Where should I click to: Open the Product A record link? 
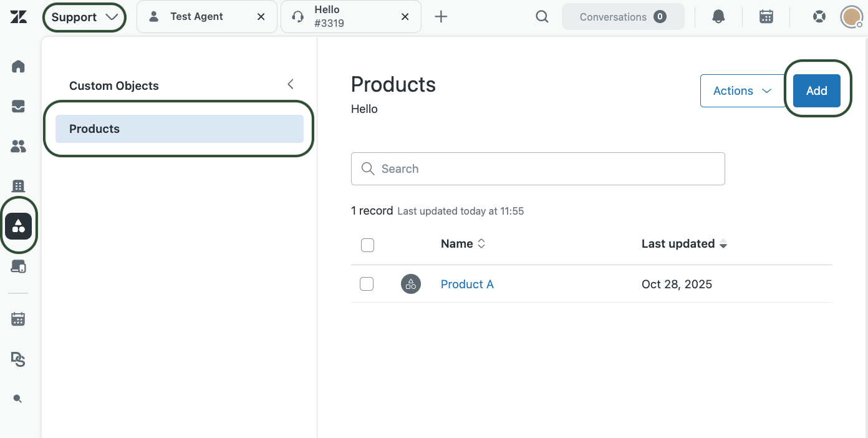tap(466, 283)
